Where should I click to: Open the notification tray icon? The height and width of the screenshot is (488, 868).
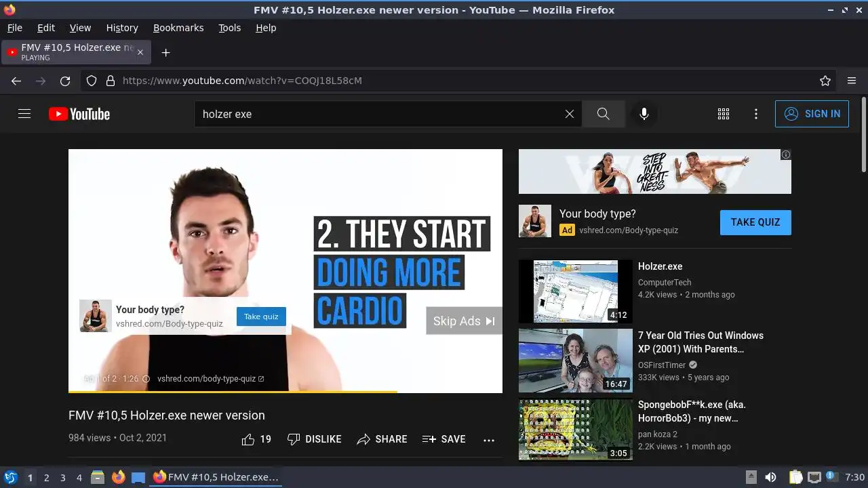pyautogui.click(x=831, y=476)
